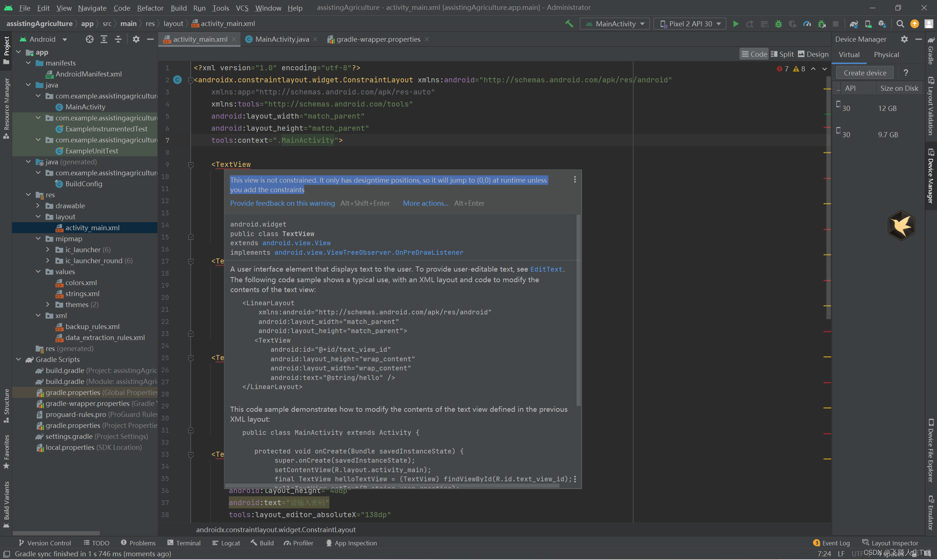Expand the ic_launcher folder
This screenshot has width=937, height=560.
(x=48, y=249)
